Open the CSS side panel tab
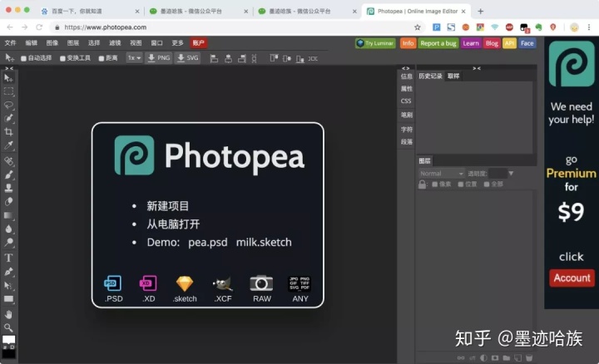599x364 pixels. [x=406, y=101]
